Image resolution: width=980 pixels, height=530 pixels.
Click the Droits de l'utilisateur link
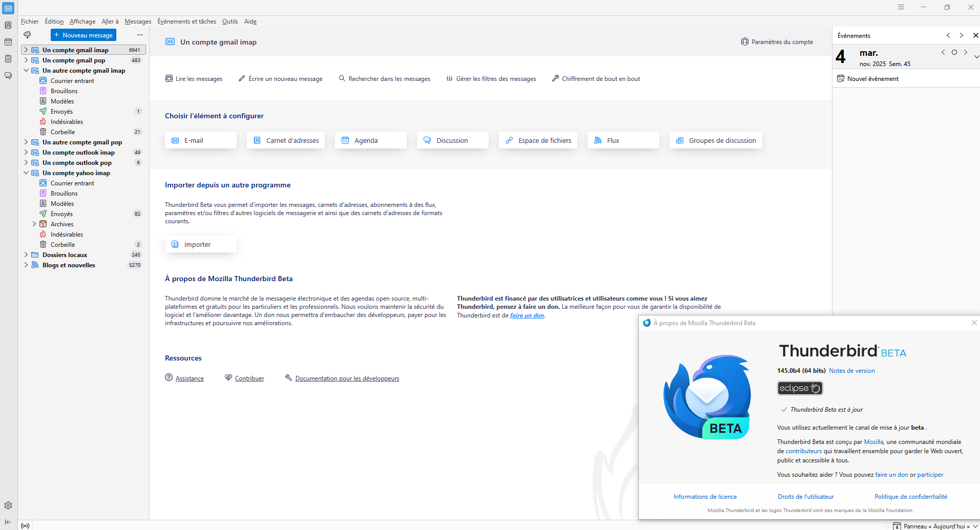point(806,497)
